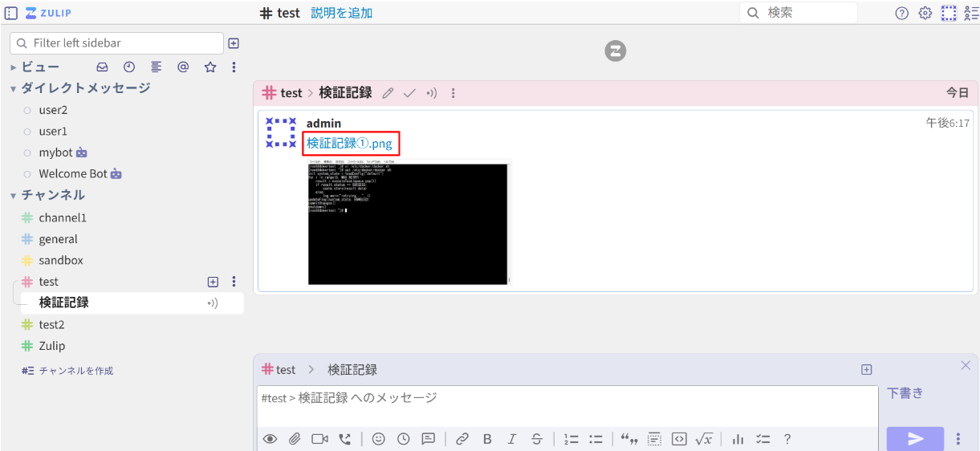Click the plus icon beside the sidebar filter
Screen dimensions: 980x451
pos(234,43)
